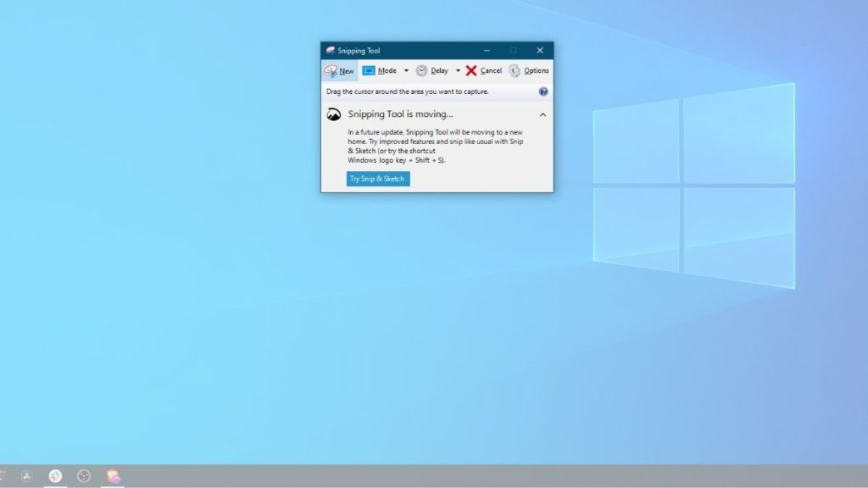
Task: Close the Snipping Tool window
Action: pos(540,50)
